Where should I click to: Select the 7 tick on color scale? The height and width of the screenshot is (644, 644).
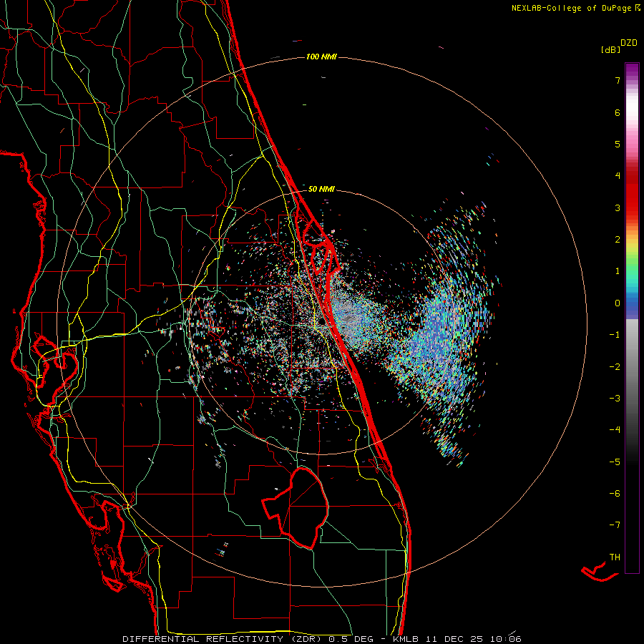pos(618,80)
